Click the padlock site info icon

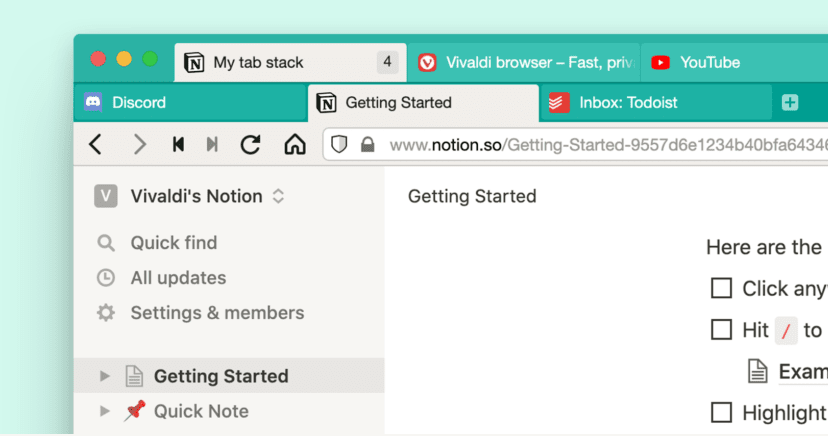point(368,144)
